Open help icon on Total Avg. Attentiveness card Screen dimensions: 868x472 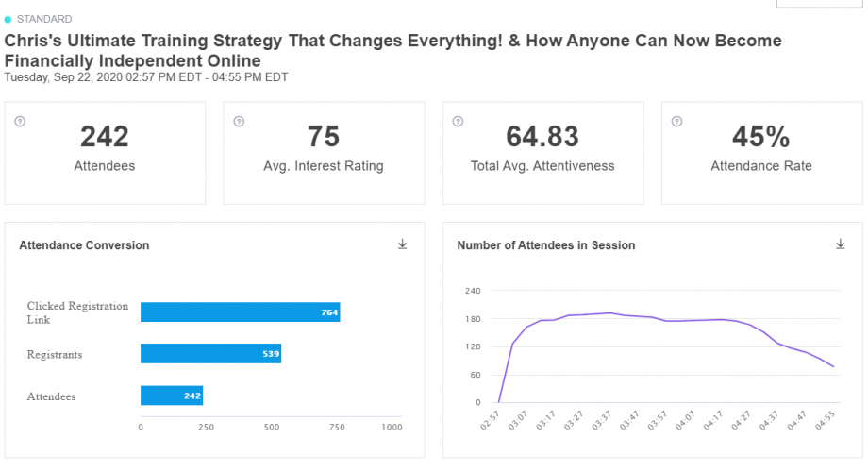[458, 122]
